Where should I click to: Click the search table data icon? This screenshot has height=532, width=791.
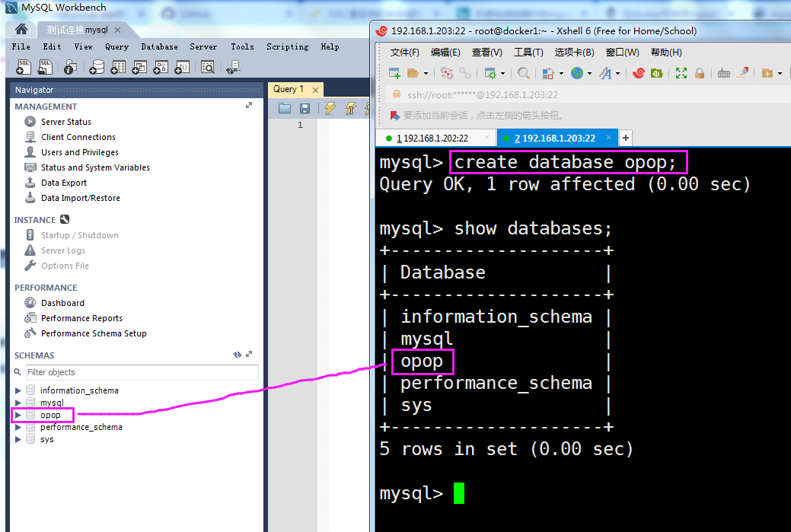207,67
